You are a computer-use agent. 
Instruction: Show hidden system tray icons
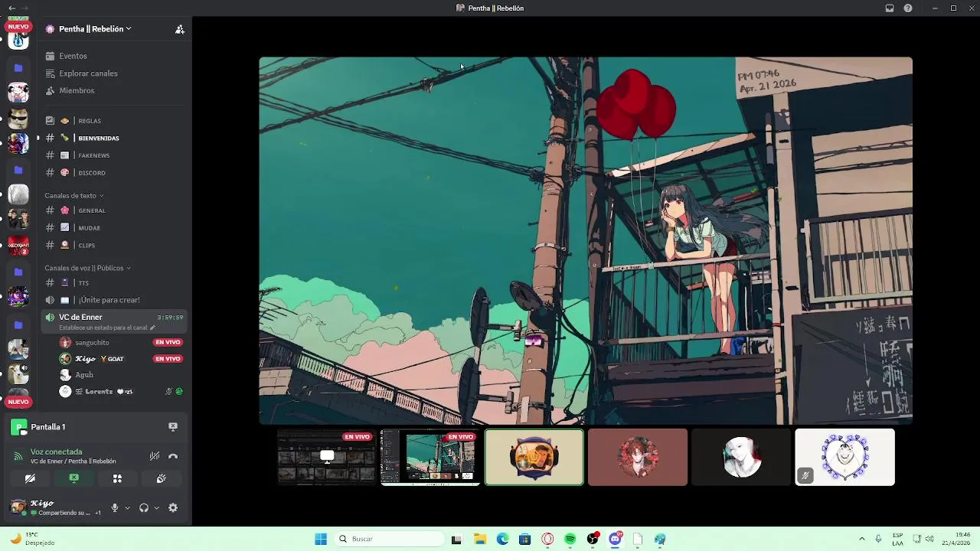[x=861, y=540]
